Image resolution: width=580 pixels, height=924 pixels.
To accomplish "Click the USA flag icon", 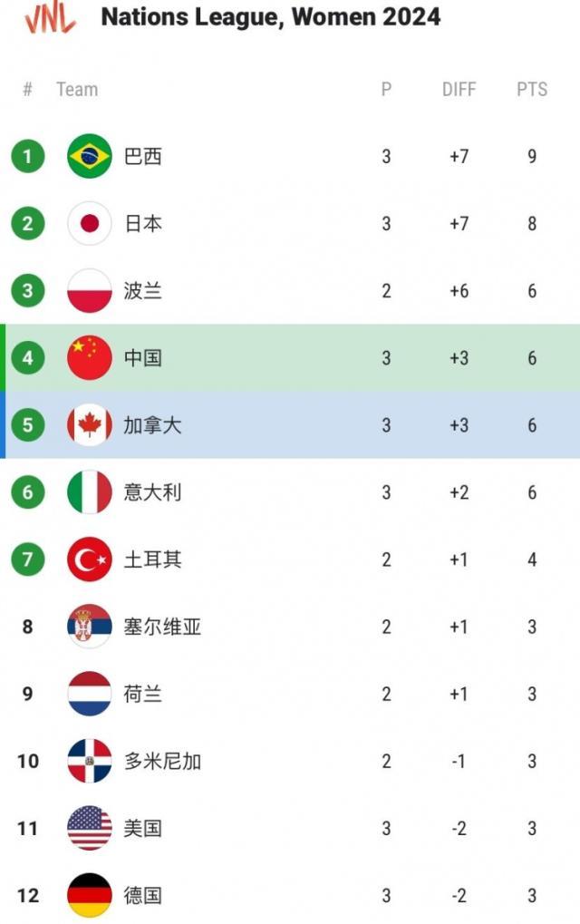I will click(x=89, y=828).
